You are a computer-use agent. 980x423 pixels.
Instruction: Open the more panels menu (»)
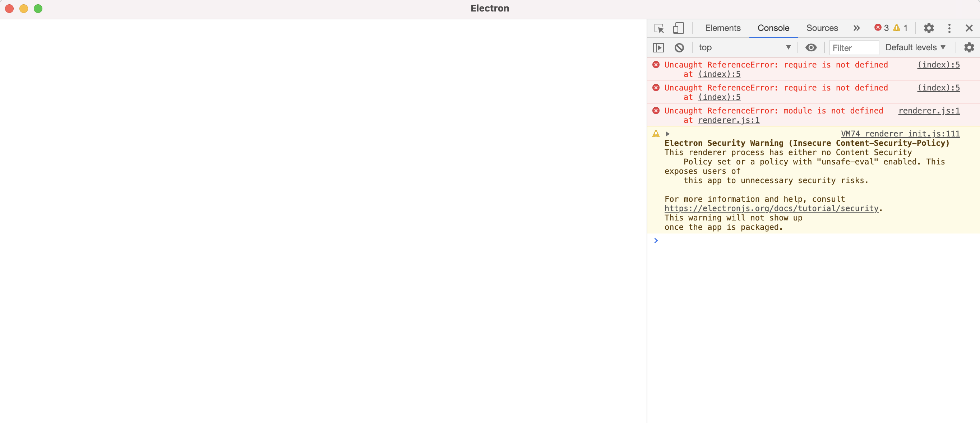coord(856,28)
